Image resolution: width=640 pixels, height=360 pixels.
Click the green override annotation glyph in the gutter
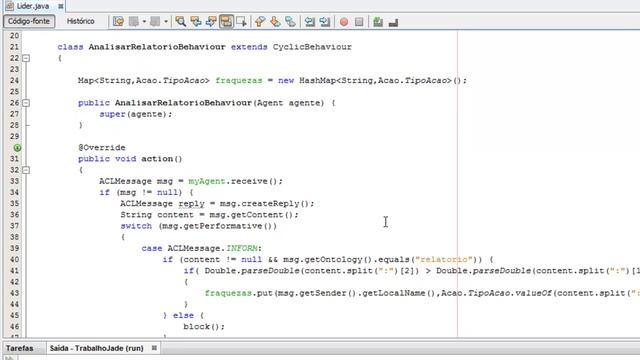point(17,148)
